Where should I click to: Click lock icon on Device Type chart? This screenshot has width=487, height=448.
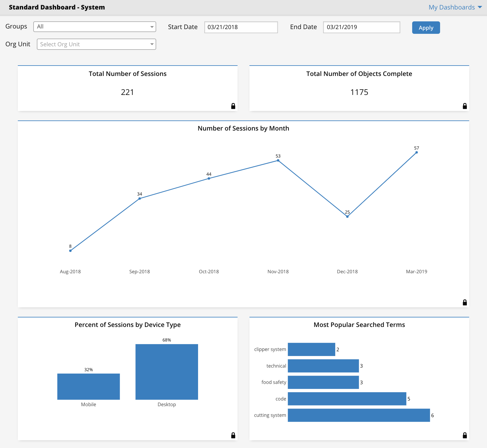(233, 435)
